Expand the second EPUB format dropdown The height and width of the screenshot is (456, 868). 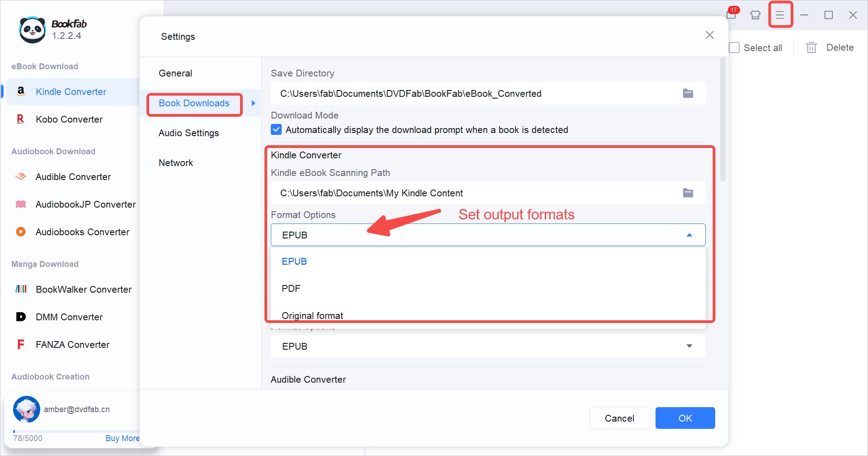click(689, 346)
